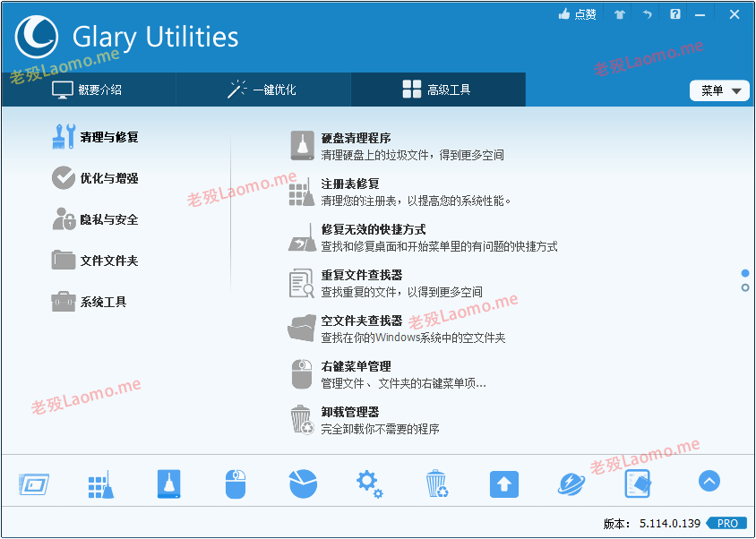
Task: Open the help question-mark icon
Action: coord(675,14)
